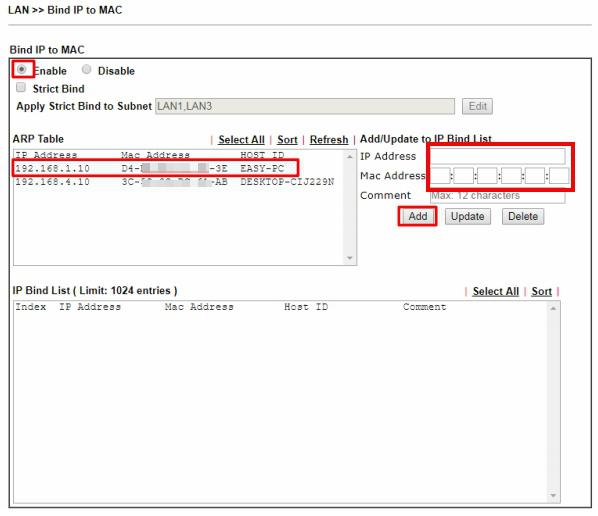Click Sort above the ARP Table
This screenshot has height=516, width=598.
287,140
